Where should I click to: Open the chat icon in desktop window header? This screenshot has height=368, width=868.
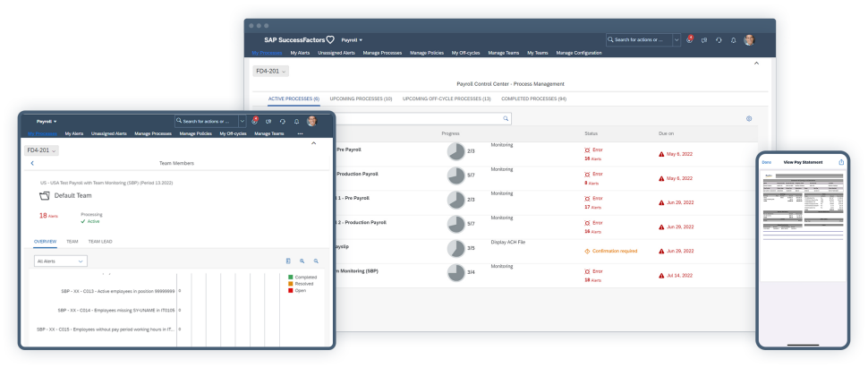tap(704, 40)
